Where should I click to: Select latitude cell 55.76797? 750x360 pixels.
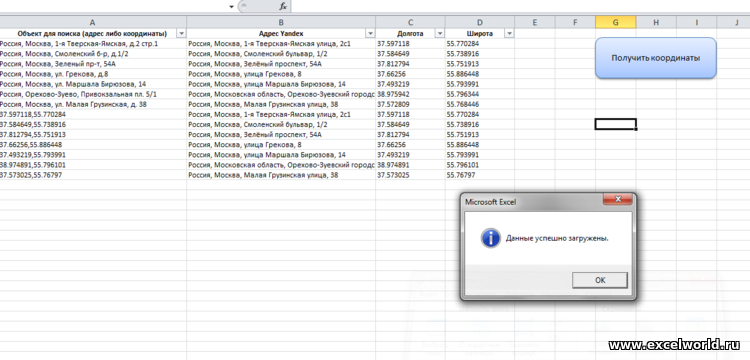click(480, 175)
